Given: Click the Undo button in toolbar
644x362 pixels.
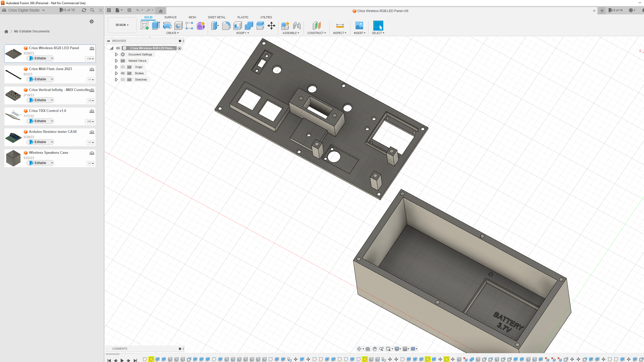Looking at the screenshot, I should [x=138, y=10].
